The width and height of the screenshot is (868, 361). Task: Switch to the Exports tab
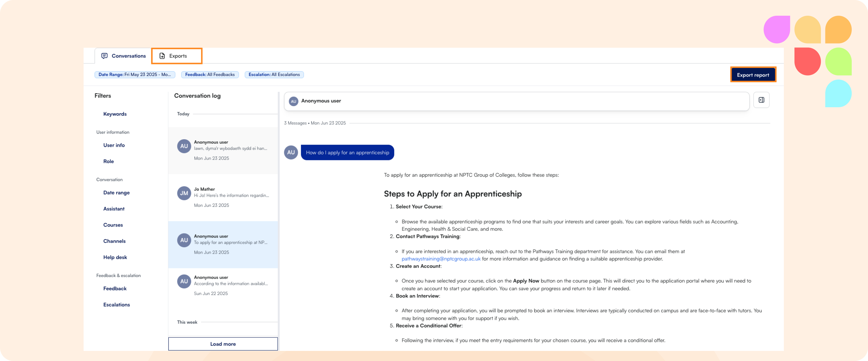pyautogui.click(x=177, y=56)
